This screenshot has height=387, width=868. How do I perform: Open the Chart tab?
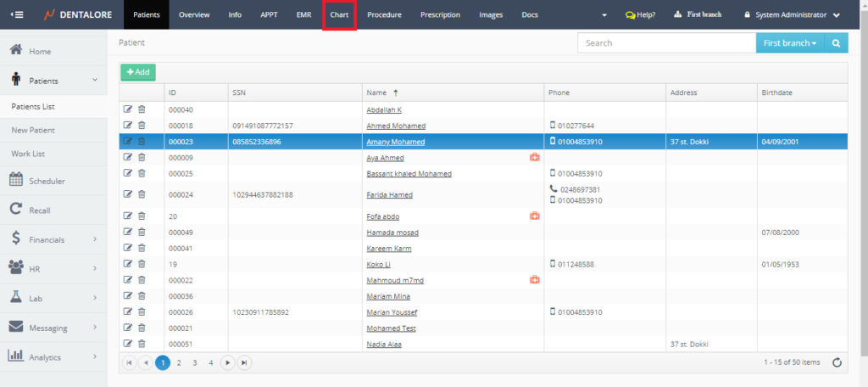pyautogui.click(x=339, y=15)
